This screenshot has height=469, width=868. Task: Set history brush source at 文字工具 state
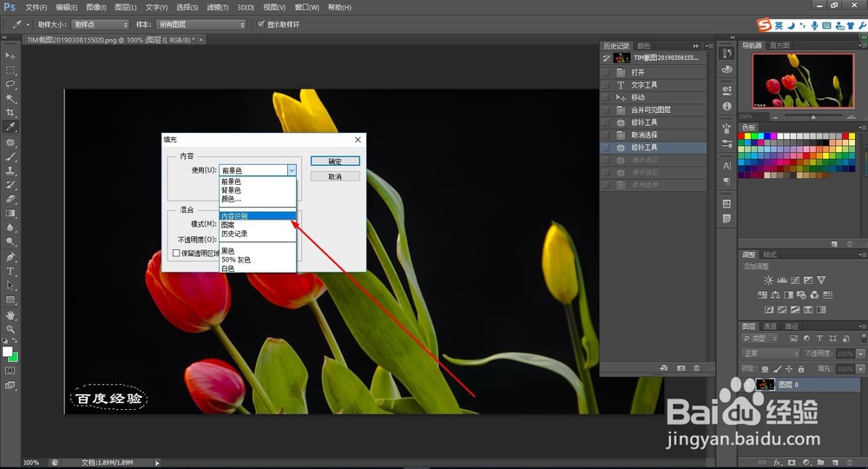coord(606,85)
